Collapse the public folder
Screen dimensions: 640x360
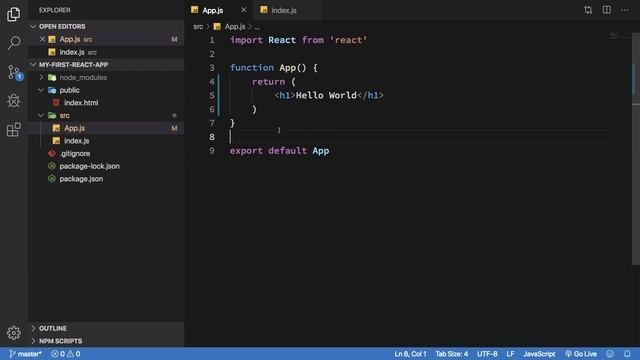pyautogui.click(x=41, y=90)
